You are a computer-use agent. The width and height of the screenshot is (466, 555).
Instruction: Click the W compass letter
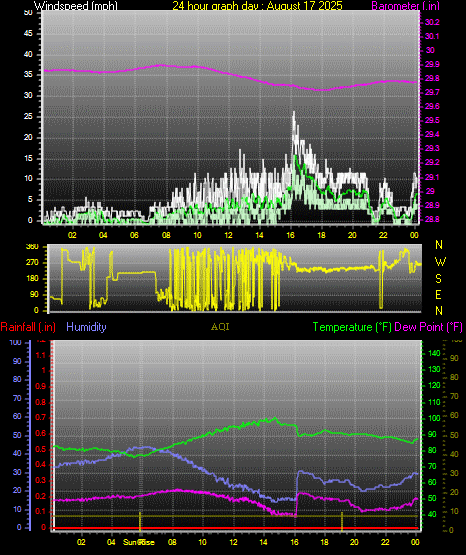tap(440, 262)
